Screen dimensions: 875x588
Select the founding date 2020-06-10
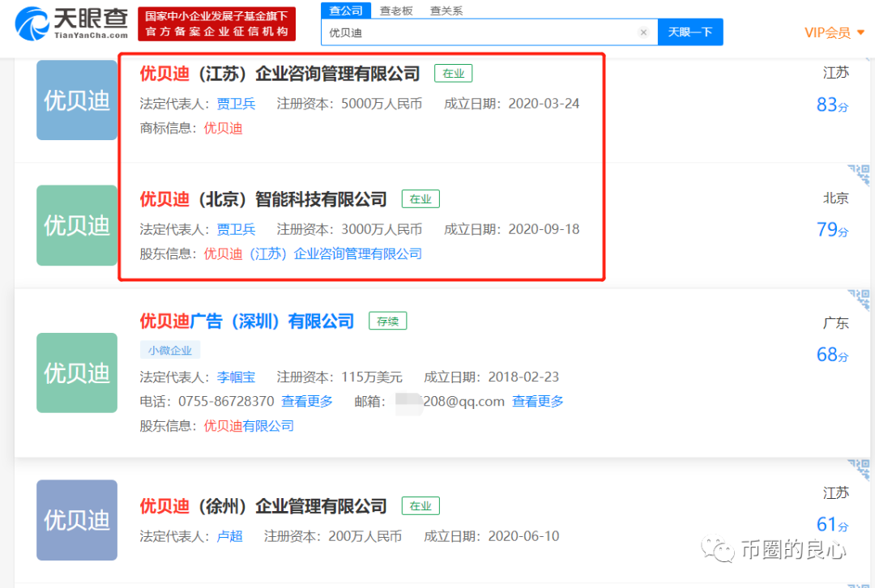[x=523, y=536]
